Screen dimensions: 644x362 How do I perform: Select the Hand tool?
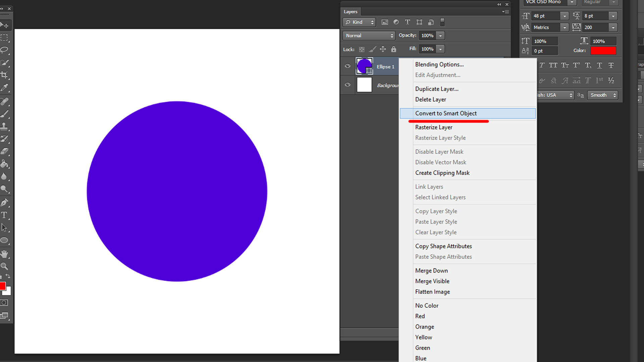(4, 254)
